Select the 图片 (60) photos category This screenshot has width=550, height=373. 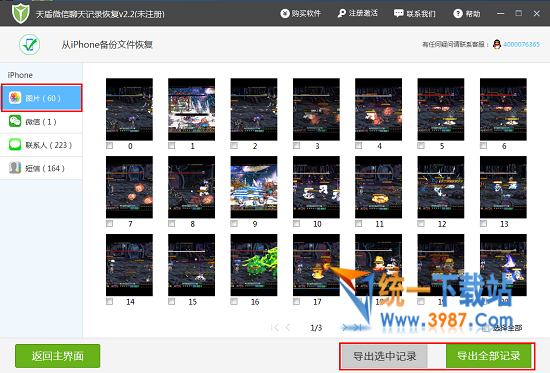41,98
